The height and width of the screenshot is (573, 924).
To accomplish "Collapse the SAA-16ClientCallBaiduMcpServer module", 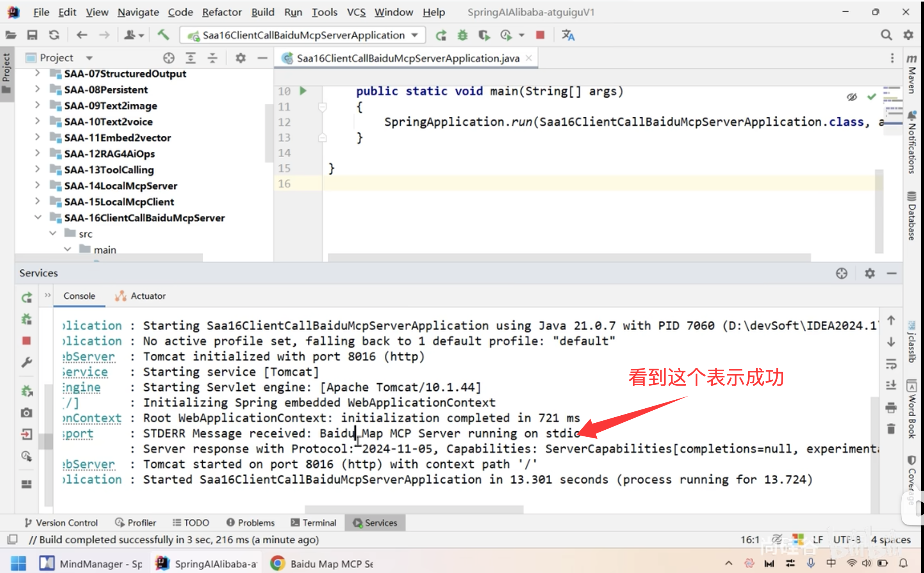I will point(37,218).
